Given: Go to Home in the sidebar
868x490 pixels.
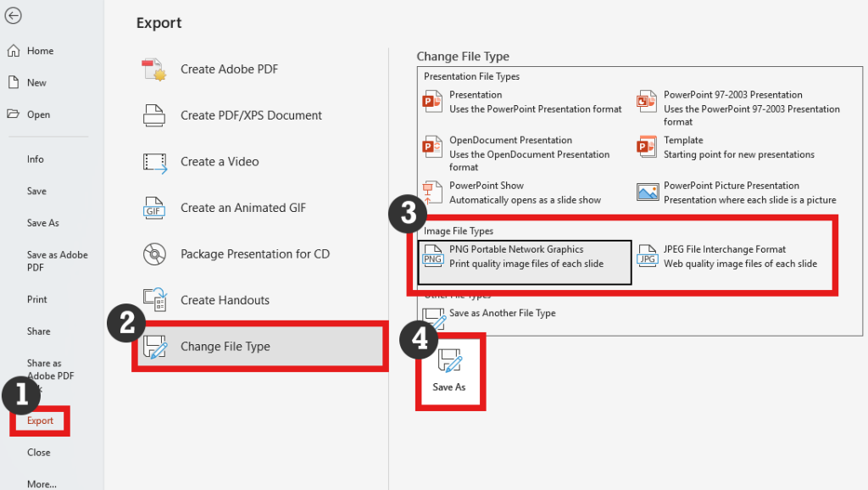Looking at the screenshot, I should tap(40, 51).
